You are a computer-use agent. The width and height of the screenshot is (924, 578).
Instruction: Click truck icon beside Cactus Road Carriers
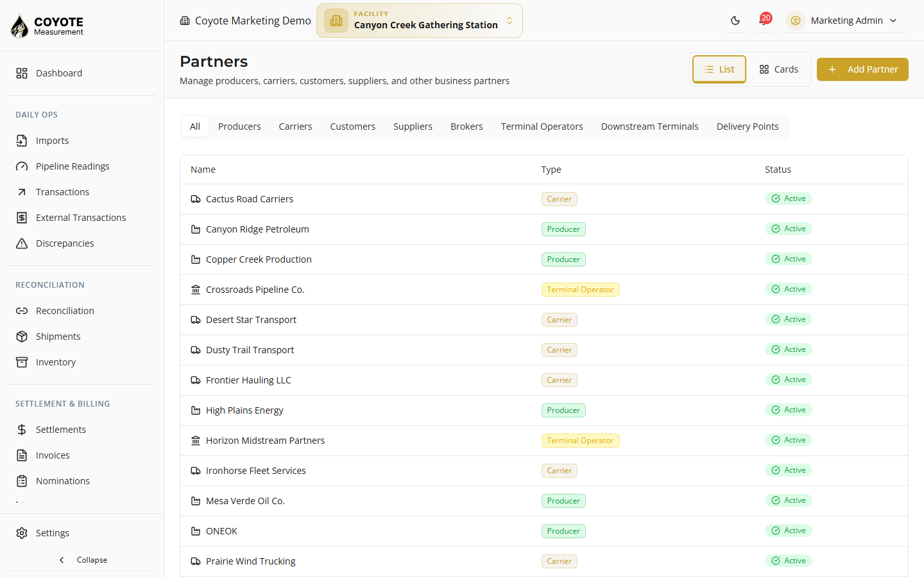tap(196, 199)
